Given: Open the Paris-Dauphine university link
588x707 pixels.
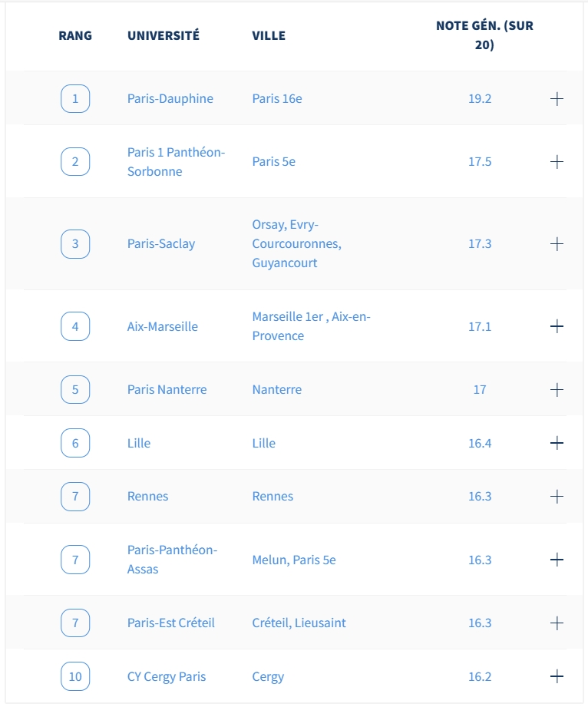Looking at the screenshot, I should [x=170, y=99].
